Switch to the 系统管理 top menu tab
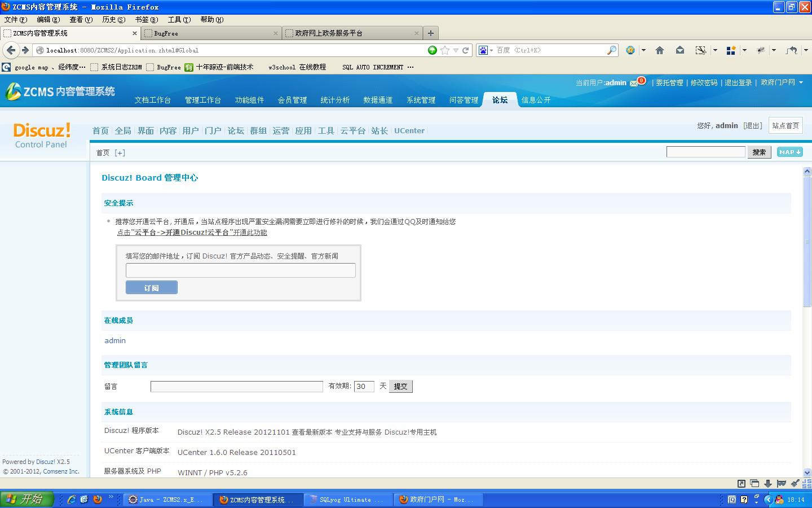Image resolution: width=812 pixels, height=508 pixels. click(421, 100)
